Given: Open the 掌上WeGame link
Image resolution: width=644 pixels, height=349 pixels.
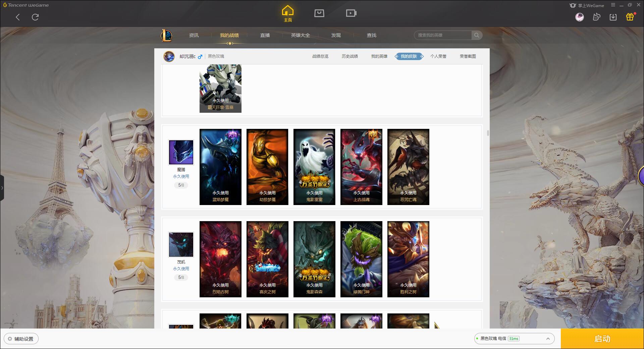Looking at the screenshot, I should 587,5.
